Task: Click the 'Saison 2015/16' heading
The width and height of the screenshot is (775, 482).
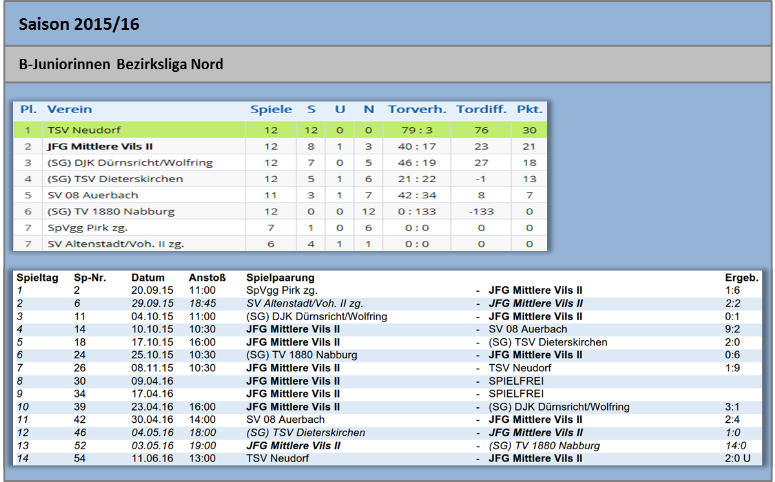Action: click(79, 24)
